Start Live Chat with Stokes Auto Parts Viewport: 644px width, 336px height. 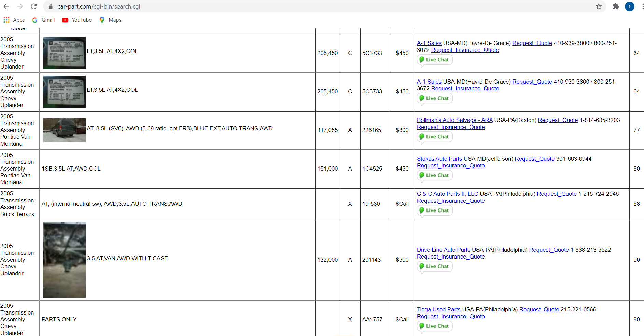coord(435,175)
